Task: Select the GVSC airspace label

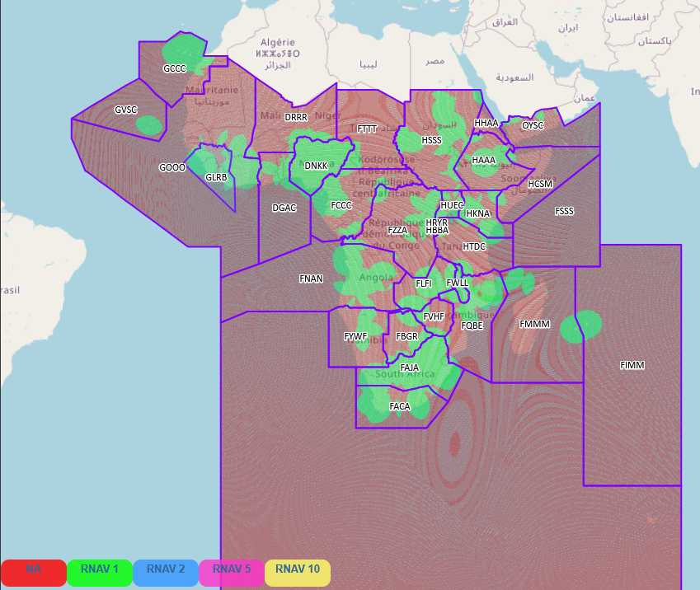Action: coord(126,110)
